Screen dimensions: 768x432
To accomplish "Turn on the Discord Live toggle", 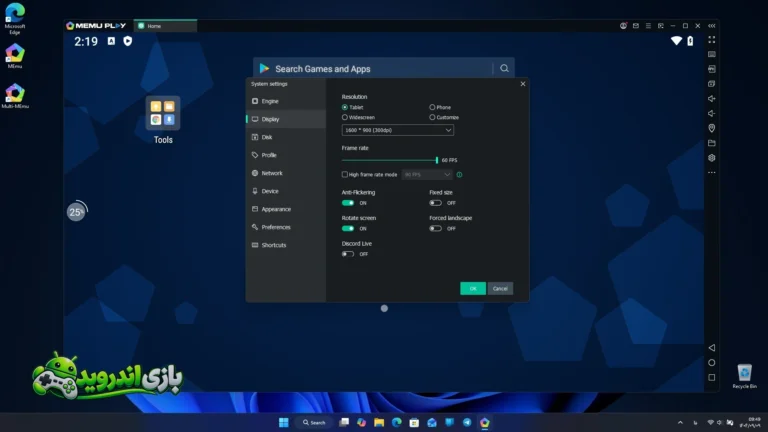I will pyautogui.click(x=348, y=254).
